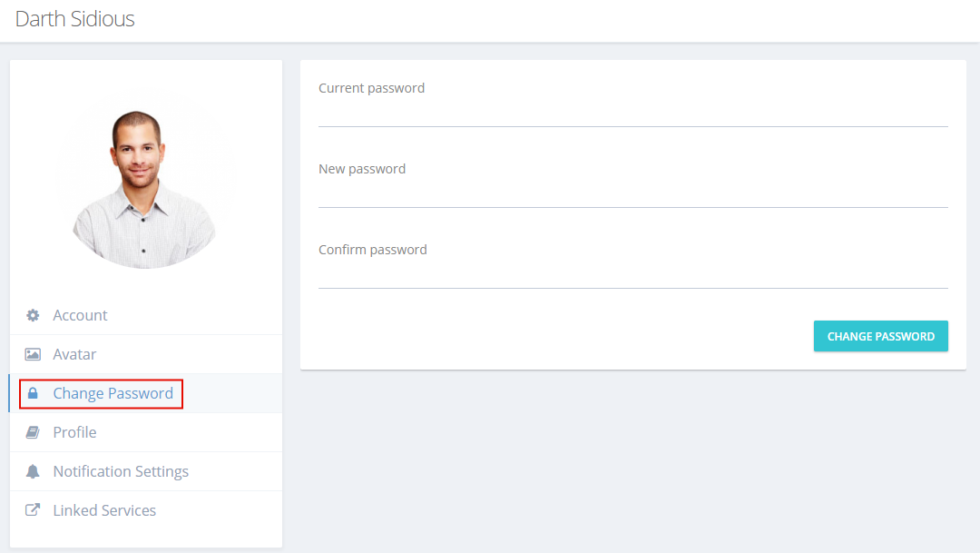Go to the Avatar settings page

(146, 355)
